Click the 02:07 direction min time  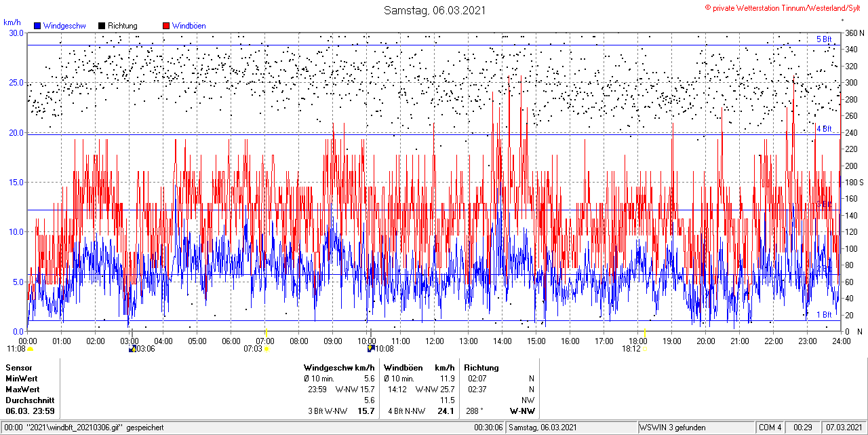tap(477, 378)
